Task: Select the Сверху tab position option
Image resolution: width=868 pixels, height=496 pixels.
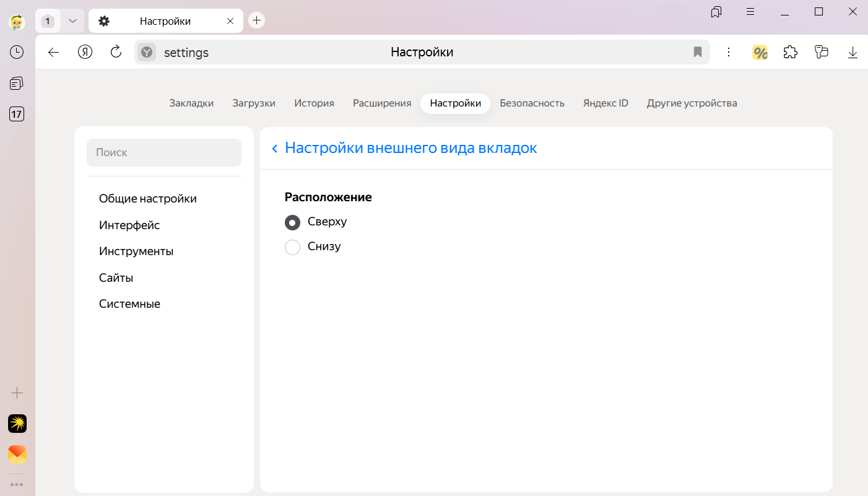Action: [x=292, y=222]
